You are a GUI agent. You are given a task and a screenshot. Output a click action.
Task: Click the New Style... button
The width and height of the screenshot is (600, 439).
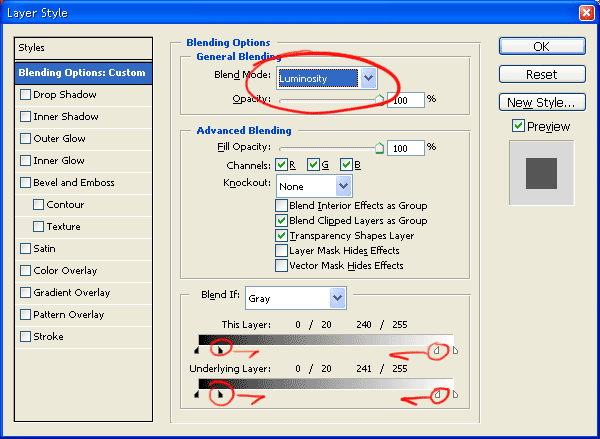[x=541, y=102]
